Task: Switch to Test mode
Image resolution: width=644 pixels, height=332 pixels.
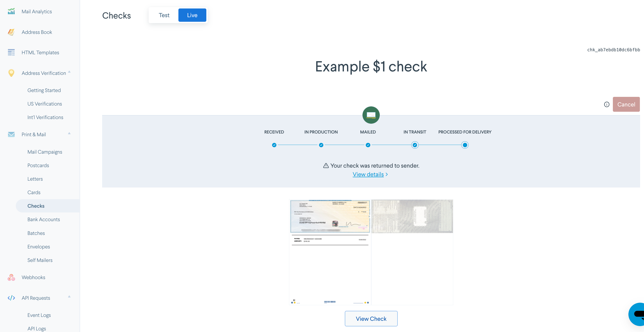Action: click(164, 15)
